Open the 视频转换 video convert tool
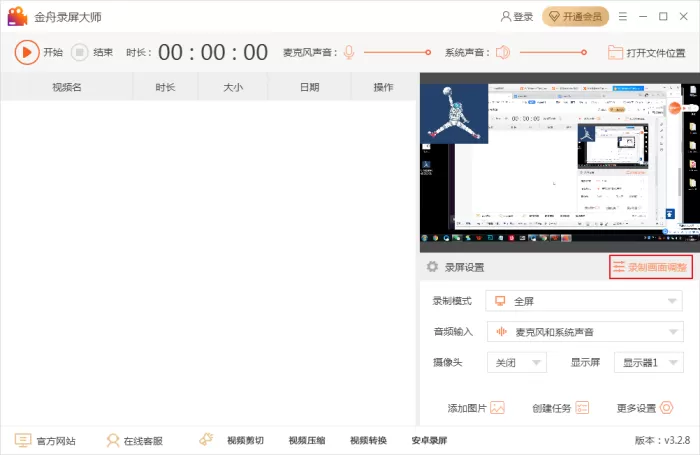 click(x=368, y=441)
